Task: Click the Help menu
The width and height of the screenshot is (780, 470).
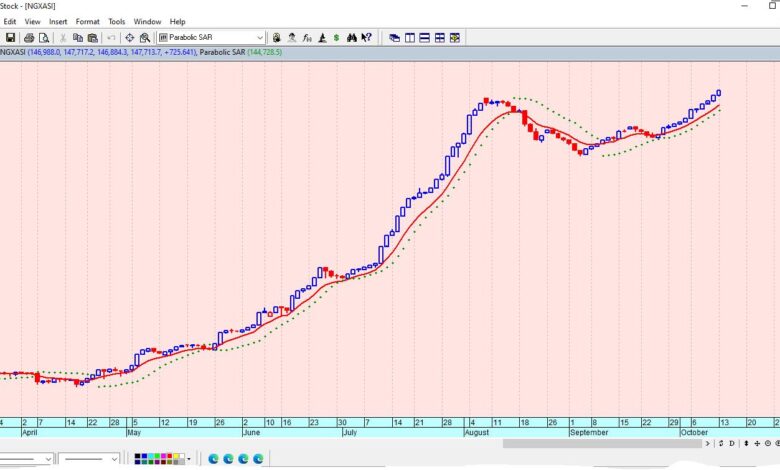Action: 177,21
